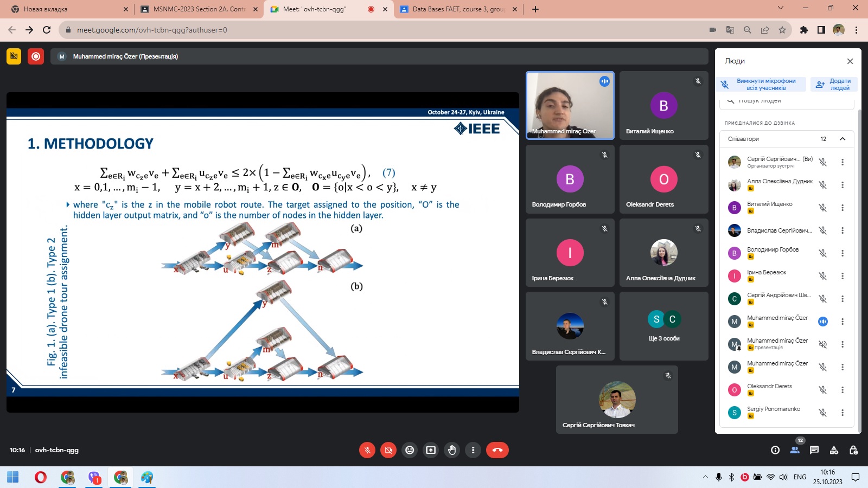
Task: Click the people search input field
Action: pyautogui.click(x=787, y=101)
